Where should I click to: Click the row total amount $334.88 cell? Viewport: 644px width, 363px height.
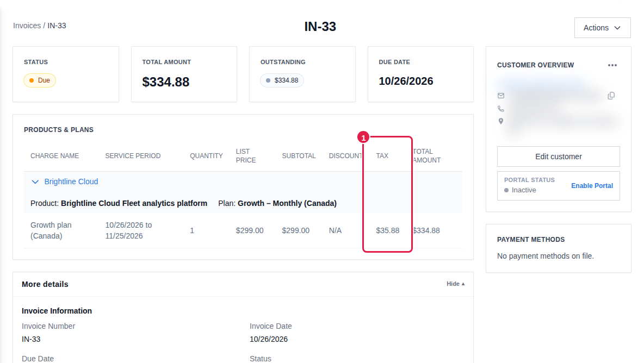pos(426,230)
